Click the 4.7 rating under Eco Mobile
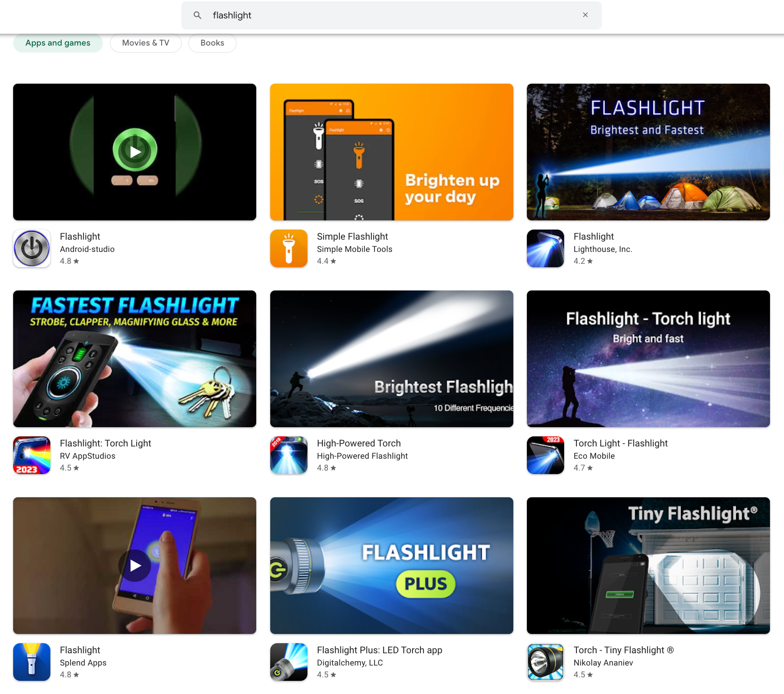 click(583, 468)
